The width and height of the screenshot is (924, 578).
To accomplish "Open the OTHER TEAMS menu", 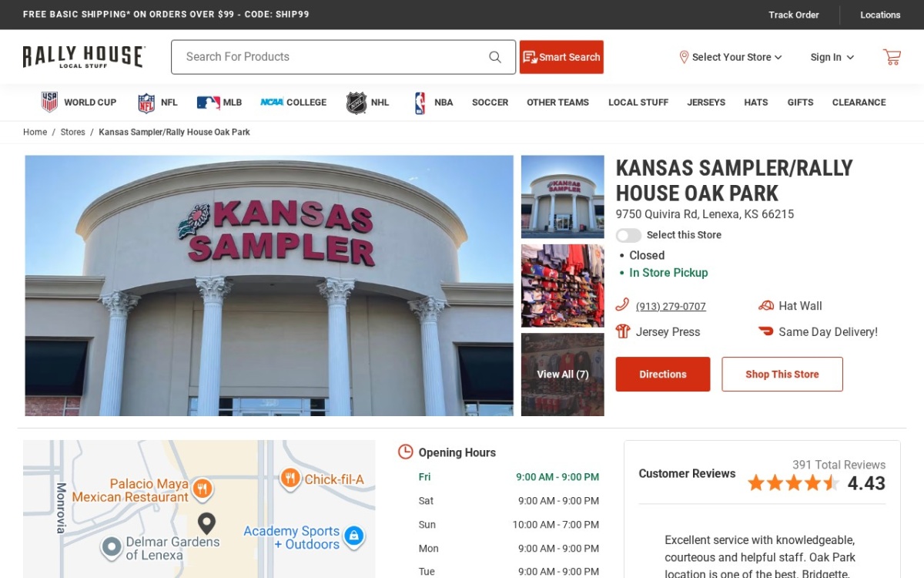I will 557,102.
